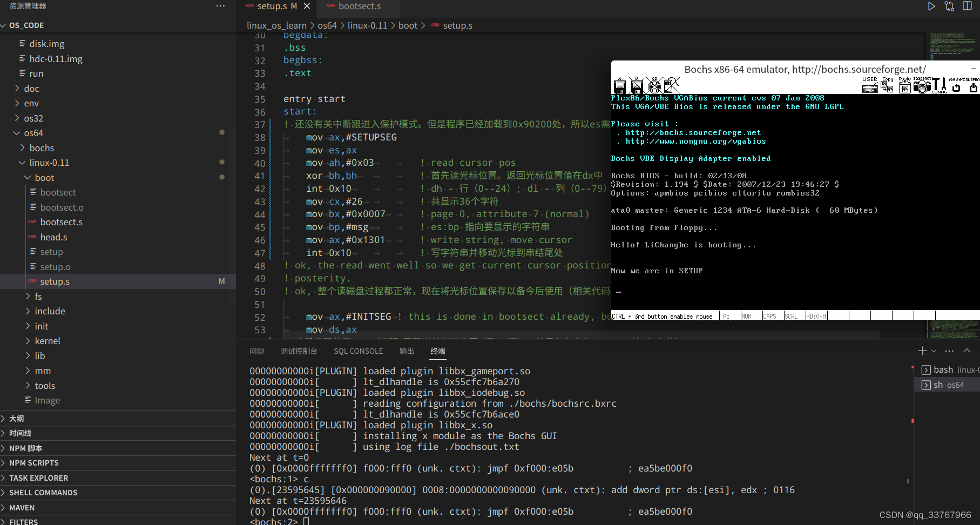
Task: Open changes compare icon in editor toolbar
Action: [949, 6]
